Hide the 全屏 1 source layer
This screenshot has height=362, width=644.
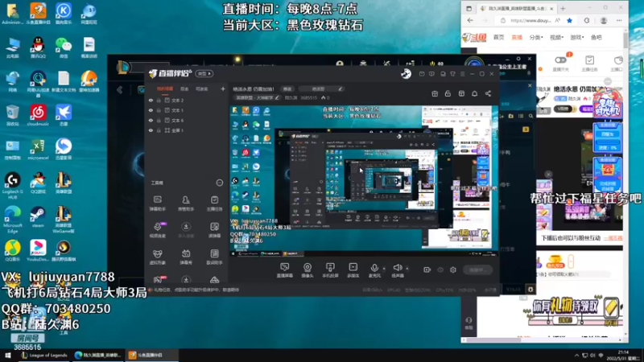[x=151, y=130]
